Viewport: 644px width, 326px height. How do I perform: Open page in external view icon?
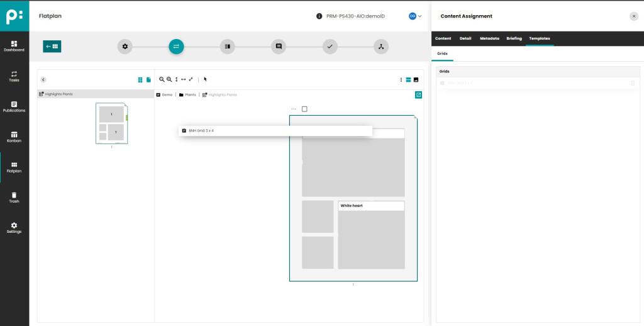418,95
